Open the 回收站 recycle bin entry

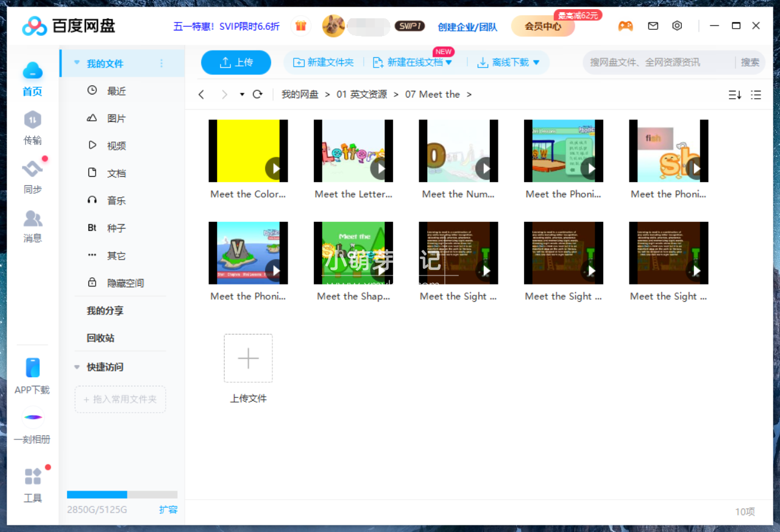pyautogui.click(x=99, y=338)
